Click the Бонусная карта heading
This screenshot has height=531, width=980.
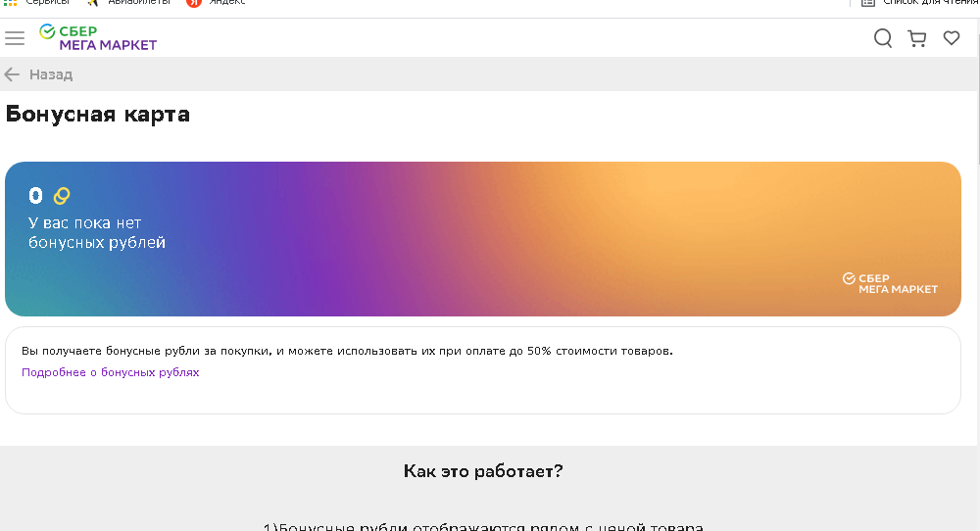pos(97,115)
